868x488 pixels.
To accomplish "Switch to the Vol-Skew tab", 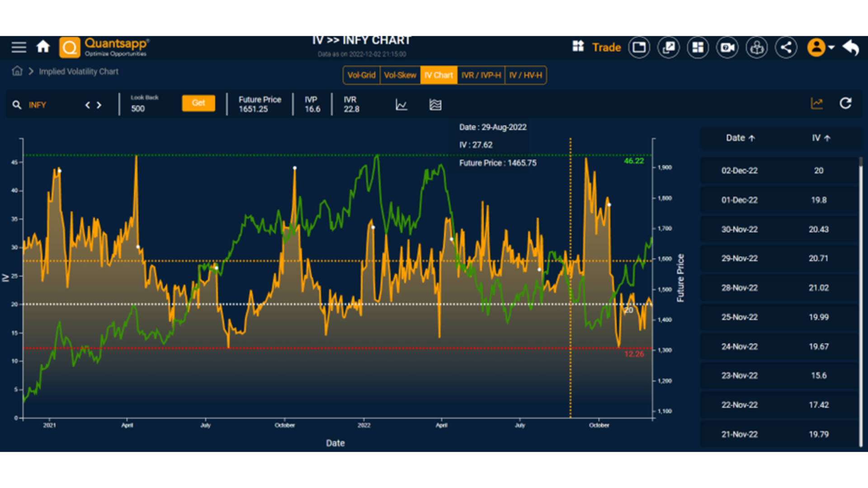I will tap(400, 75).
